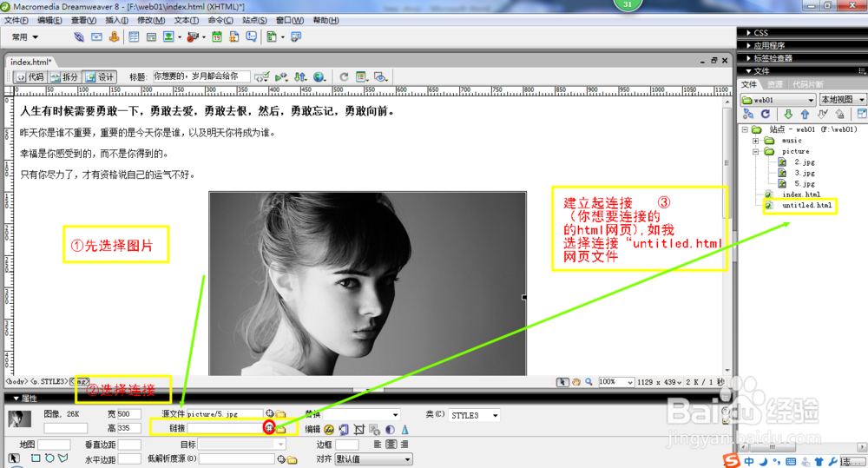
Task: Click the Hyperlink insert icon
Action: tap(79, 37)
